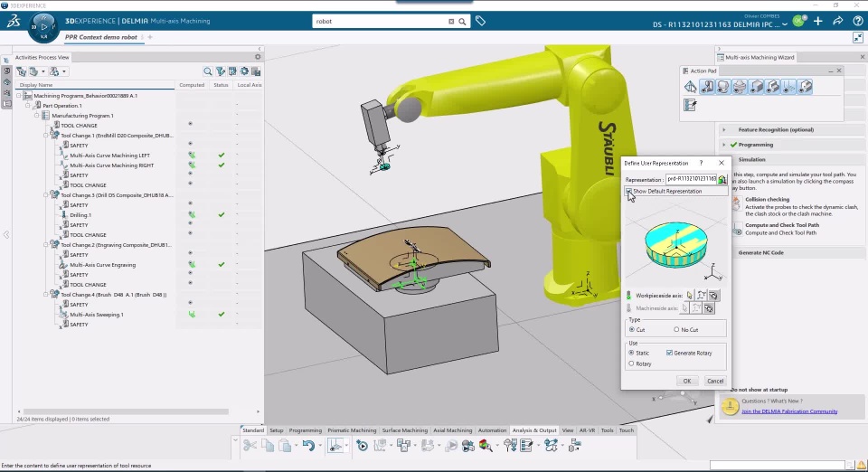Open dropdown arrow next to Undo icon
This screenshot has height=472, width=868.
pyautogui.click(x=320, y=446)
